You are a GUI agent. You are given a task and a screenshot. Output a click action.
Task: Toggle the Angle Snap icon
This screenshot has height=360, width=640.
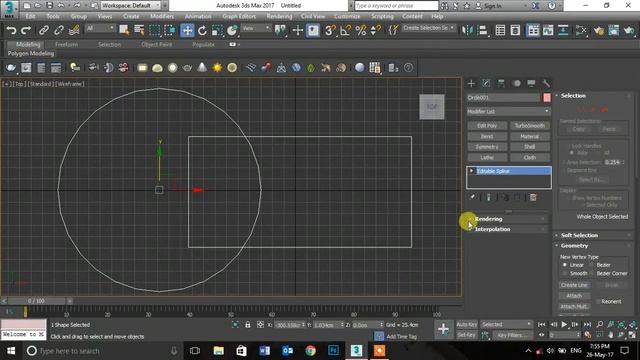click(345, 30)
